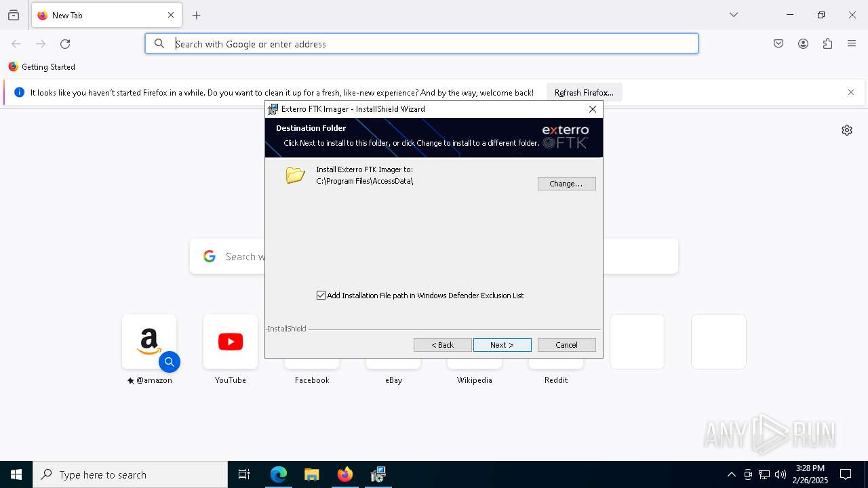Click the Reddit shortcut label

[556, 380]
